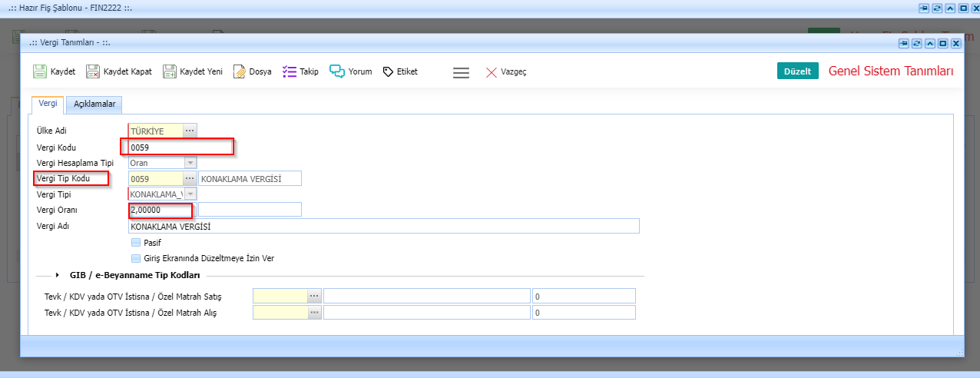Open Ülke Adı lookup ellipsis button
The image size is (980, 378).
click(190, 131)
